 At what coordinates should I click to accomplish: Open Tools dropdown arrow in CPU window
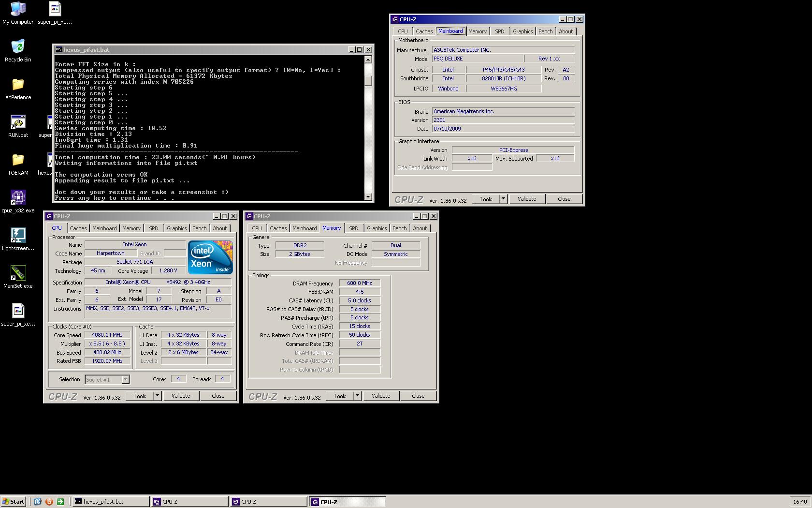[x=157, y=396]
